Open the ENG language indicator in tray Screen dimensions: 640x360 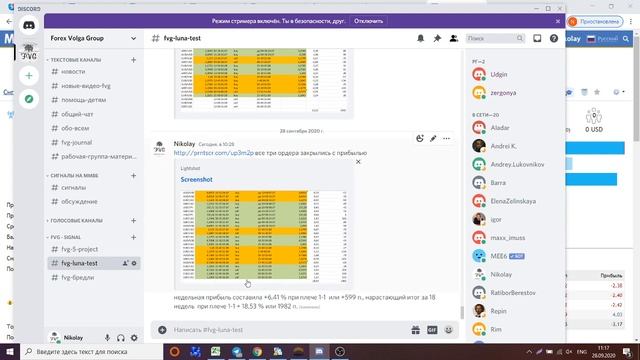[x=582, y=351]
